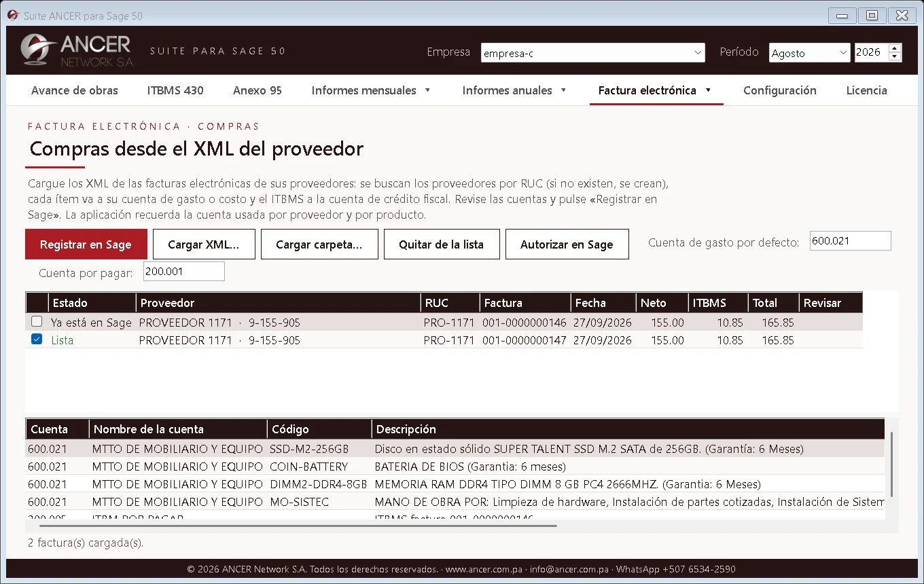Click the Cargar carpeta... button
Viewport: 924px width, 584px height.
319,244
